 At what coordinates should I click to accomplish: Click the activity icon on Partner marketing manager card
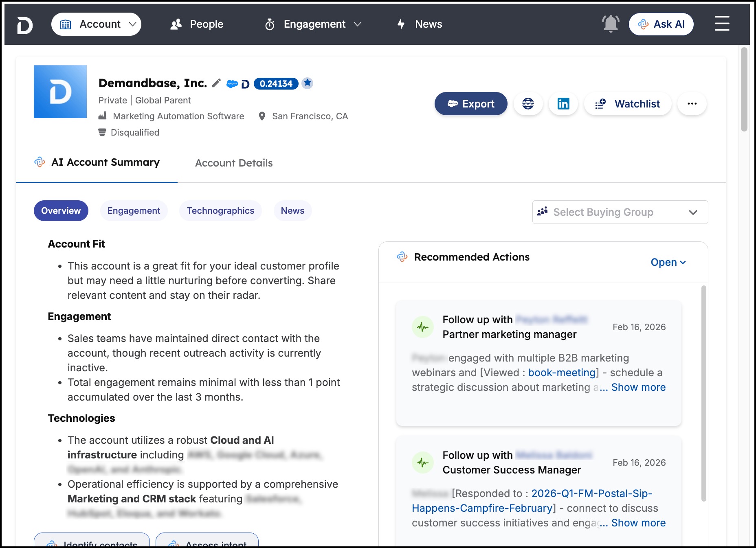(423, 327)
